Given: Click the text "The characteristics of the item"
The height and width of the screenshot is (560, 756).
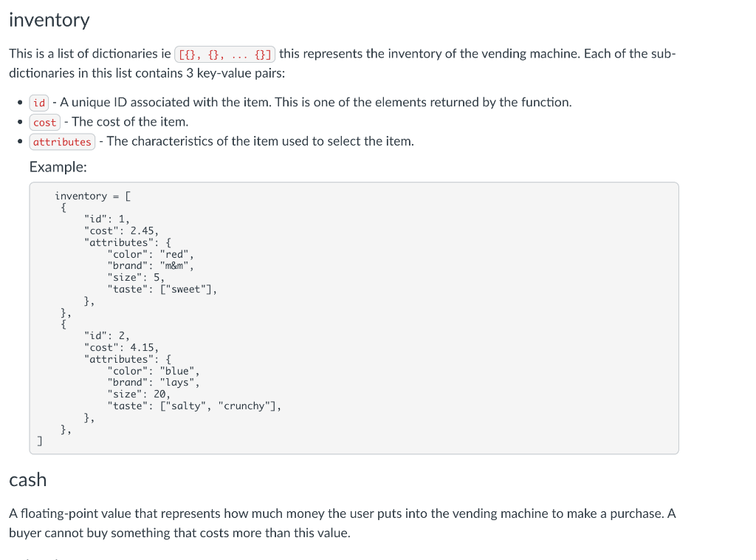Looking at the screenshot, I should pos(193,141).
